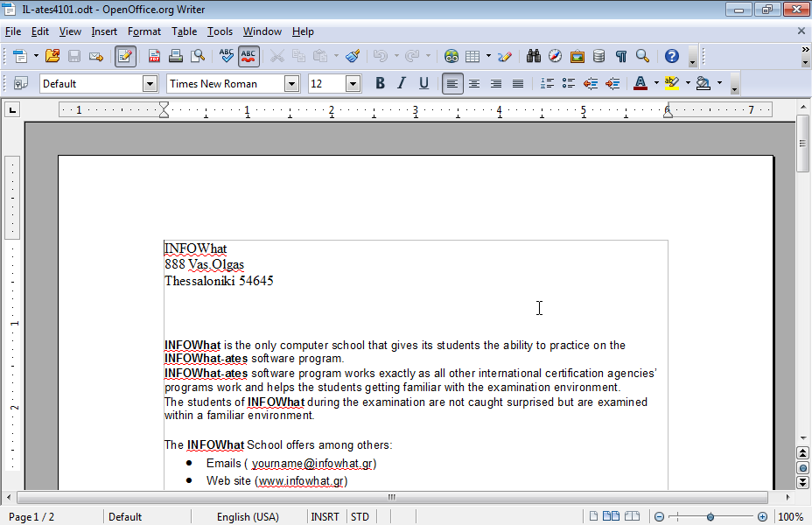
Task: Insert a hyperlink
Action: 450,56
